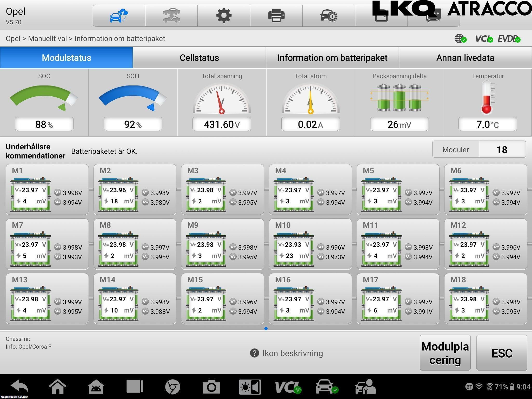Open the Information om batteripaket tab
The image size is (532, 399).
[332, 58]
